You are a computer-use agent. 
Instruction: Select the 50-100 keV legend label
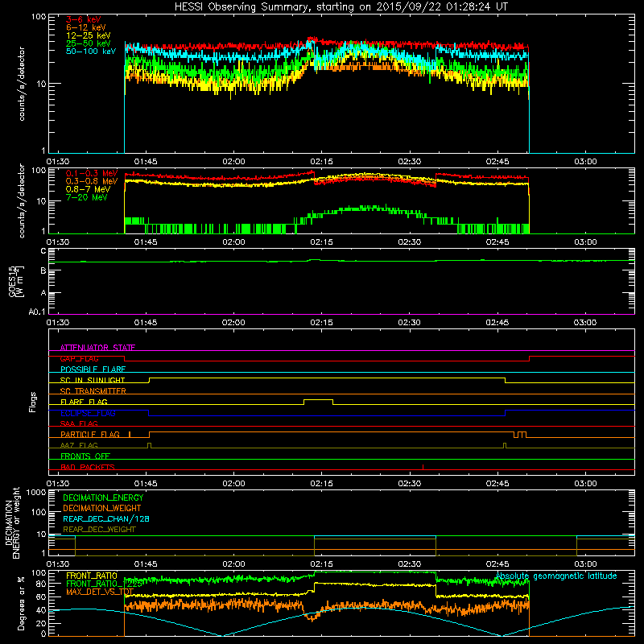point(91,52)
